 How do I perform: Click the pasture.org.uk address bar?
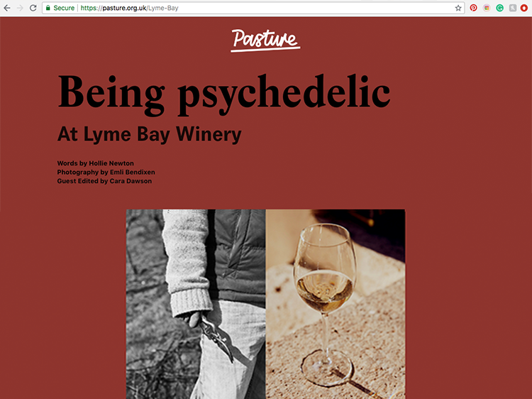(253, 8)
